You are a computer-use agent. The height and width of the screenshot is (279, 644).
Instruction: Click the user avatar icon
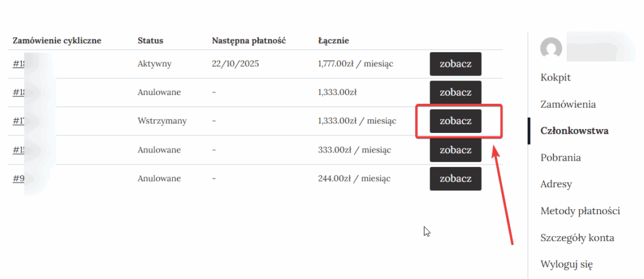552,48
